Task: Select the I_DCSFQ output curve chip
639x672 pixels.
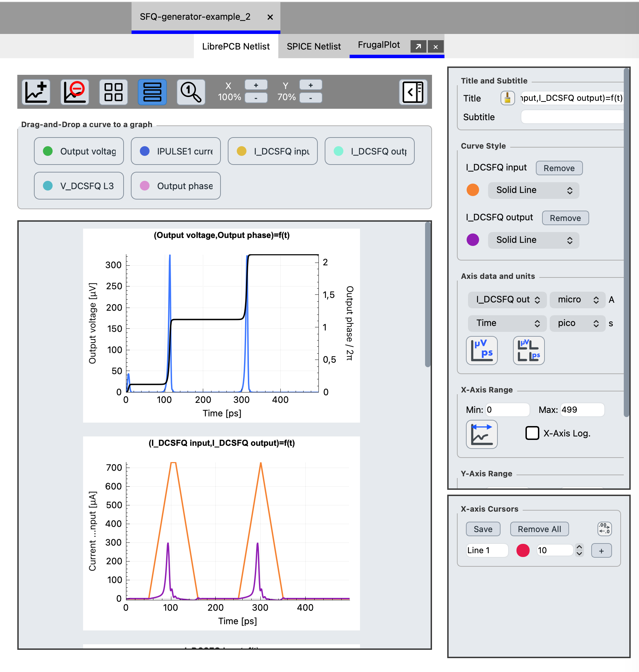Action: click(x=370, y=151)
